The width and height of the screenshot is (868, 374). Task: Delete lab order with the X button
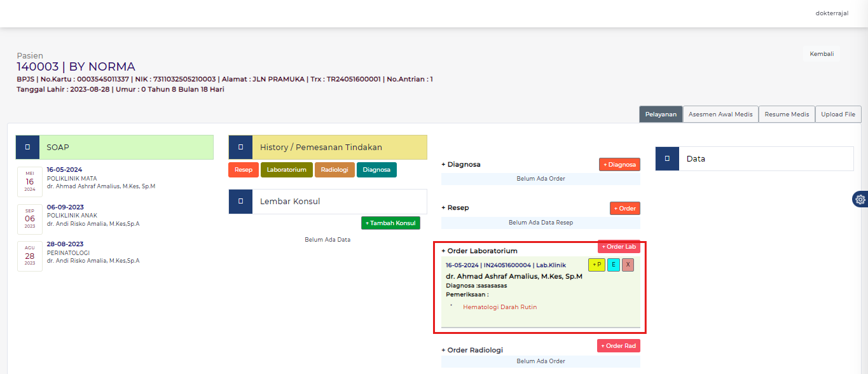point(628,265)
